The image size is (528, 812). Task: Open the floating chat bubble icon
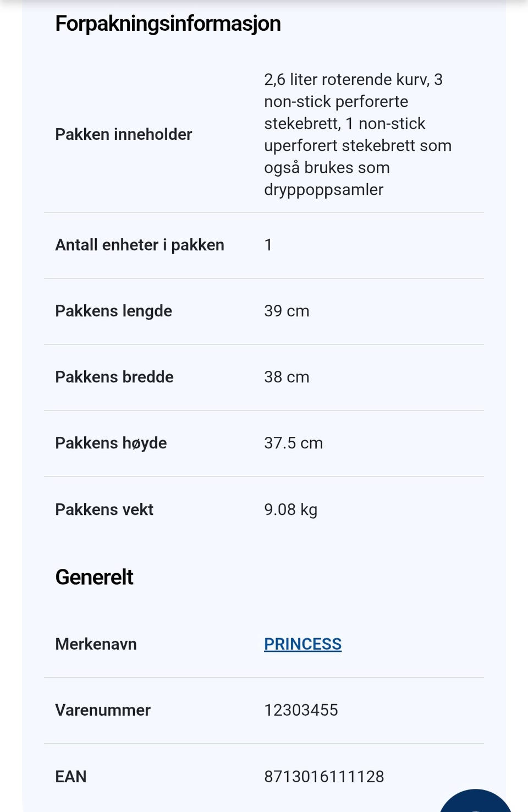[x=476, y=802]
